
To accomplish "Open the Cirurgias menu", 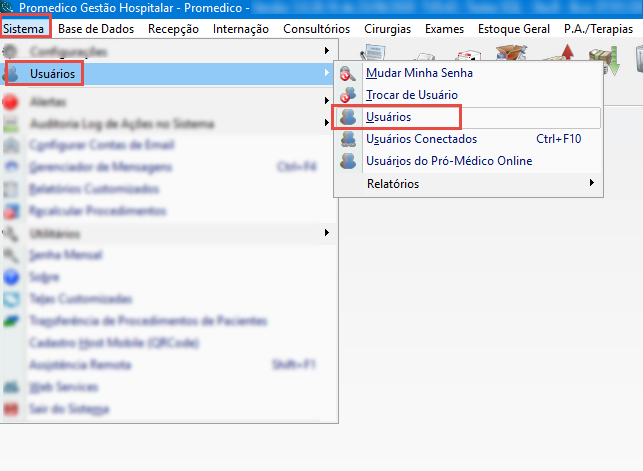I will pos(388,29).
